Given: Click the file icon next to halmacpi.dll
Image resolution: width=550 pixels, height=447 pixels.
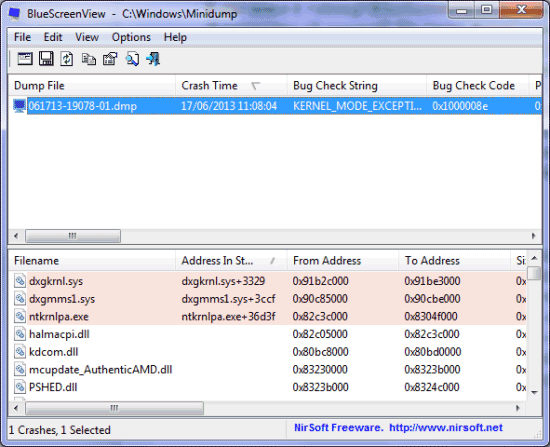Looking at the screenshot, I should tap(20, 334).
